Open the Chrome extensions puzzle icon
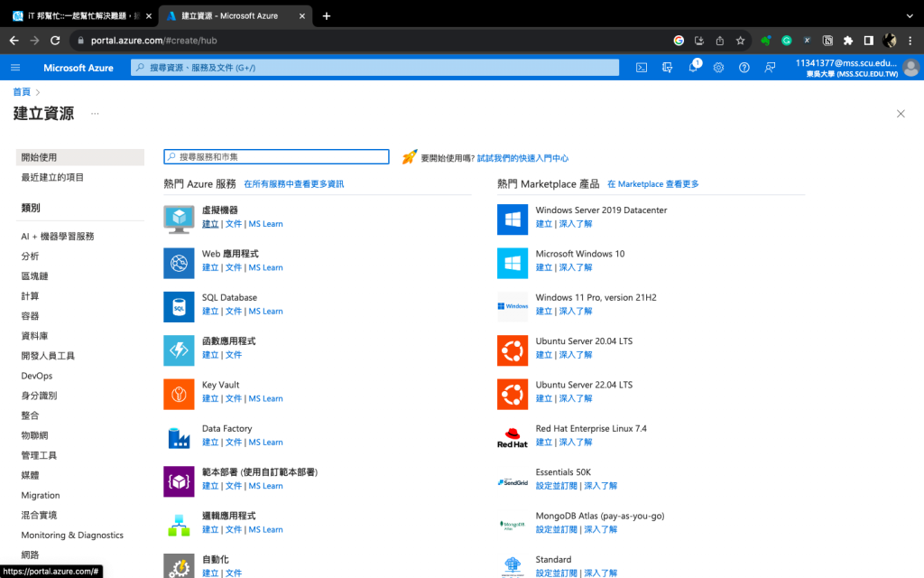 click(848, 40)
